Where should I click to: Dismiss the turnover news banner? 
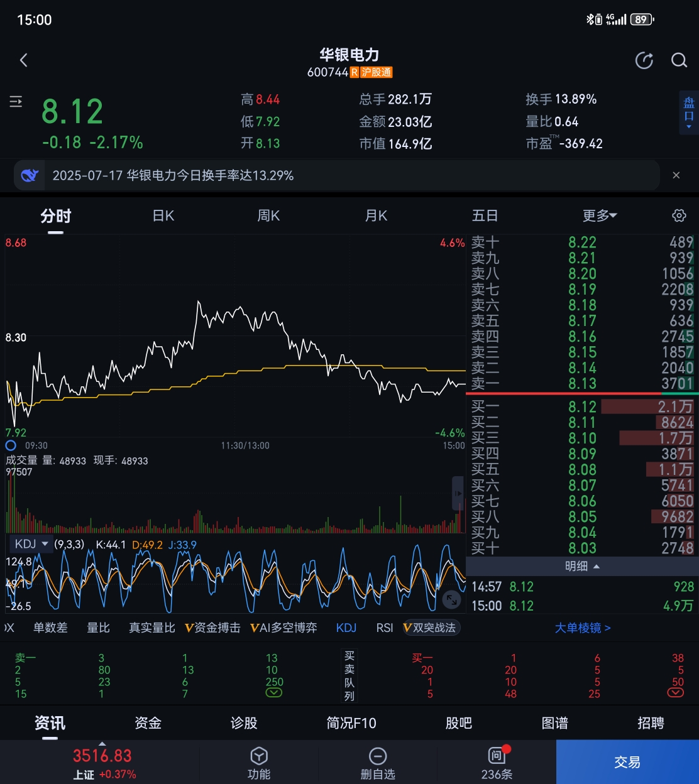pyautogui.click(x=676, y=175)
